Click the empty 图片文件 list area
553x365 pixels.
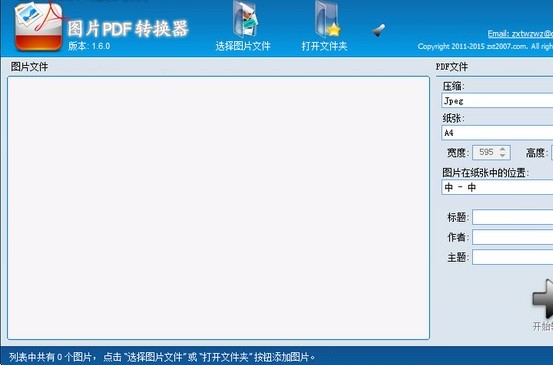tap(218, 208)
